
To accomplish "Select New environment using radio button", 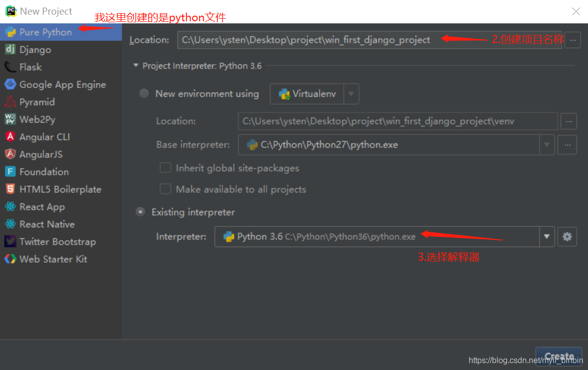I will (x=144, y=94).
